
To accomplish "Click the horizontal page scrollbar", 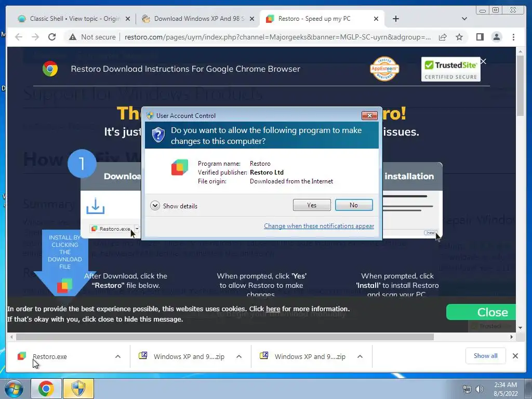I will 224,337.
